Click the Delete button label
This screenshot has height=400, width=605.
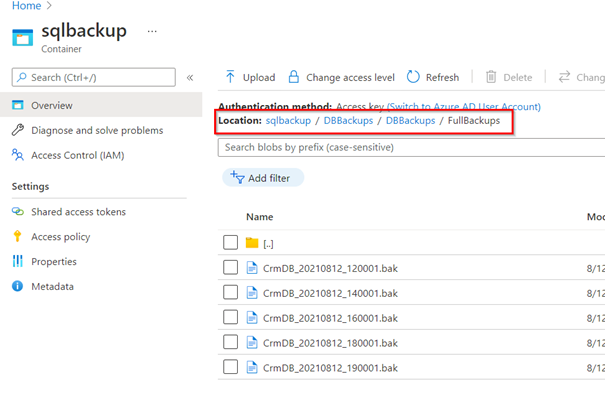pos(517,78)
